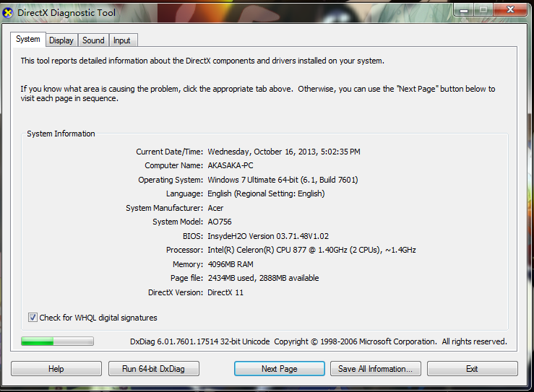Click the Memory label
This screenshot has height=392, width=534.
(x=188, y=264)
